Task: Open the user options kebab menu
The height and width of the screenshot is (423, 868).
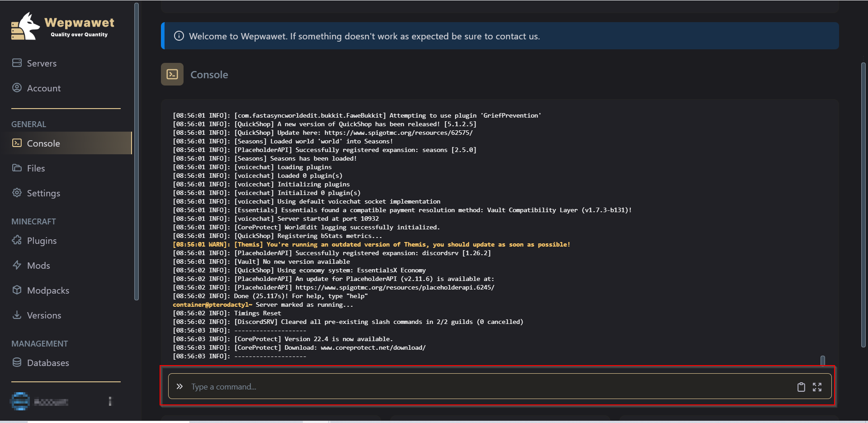Action: coord(110,401)
